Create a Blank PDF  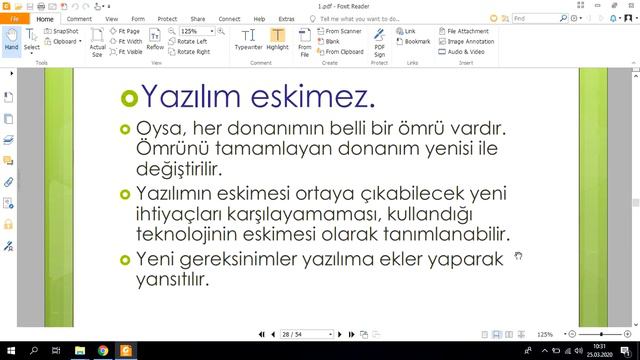329,41
